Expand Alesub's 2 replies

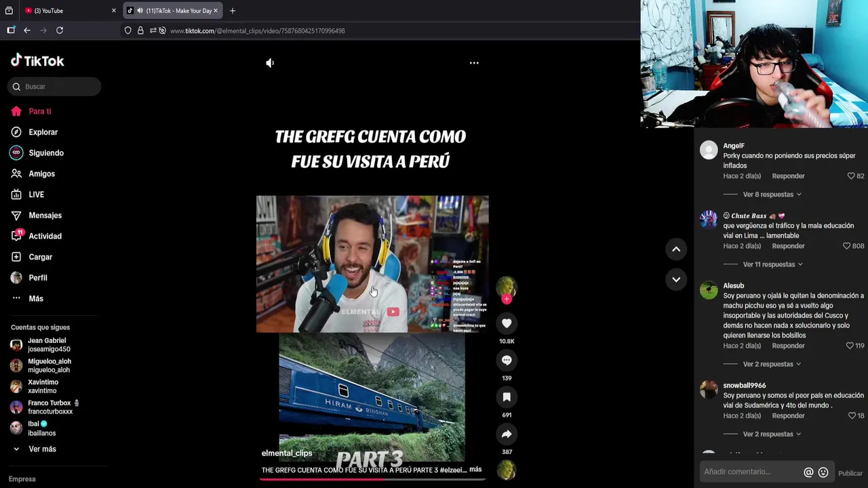click(772, 364)
